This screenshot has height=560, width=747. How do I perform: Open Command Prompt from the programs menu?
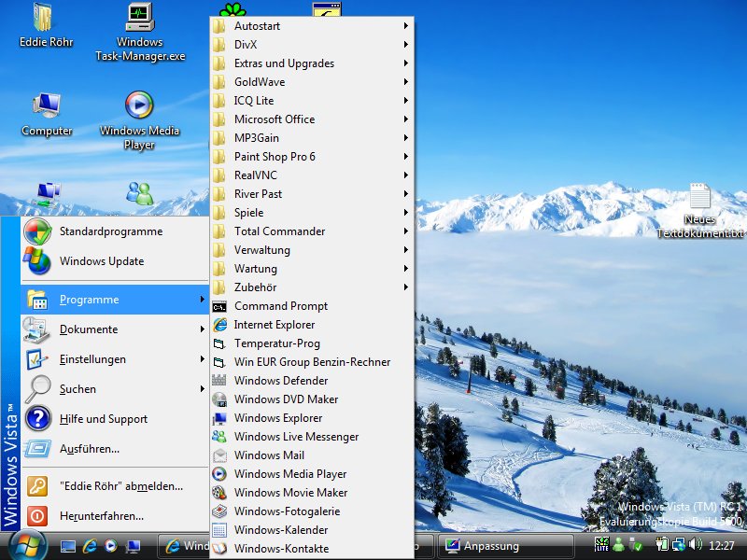click(280, 306)
